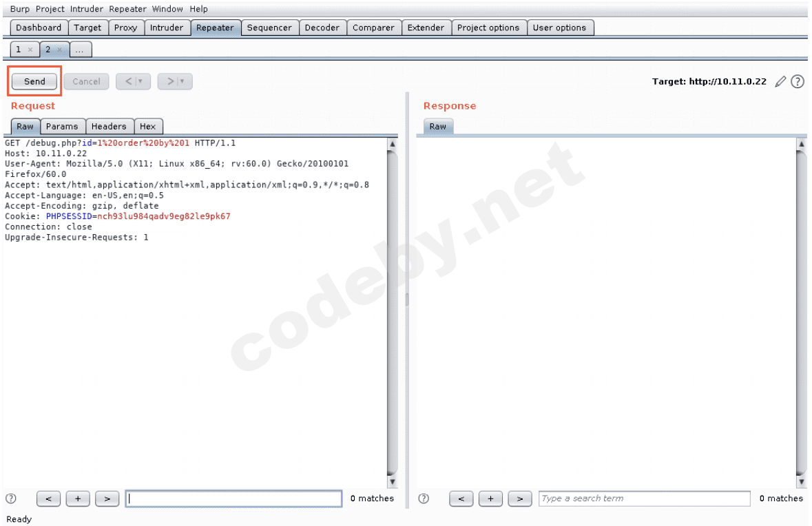Select the request Params tab
Image resolution: width=812 pixels, height=526 pixels.
62,126
